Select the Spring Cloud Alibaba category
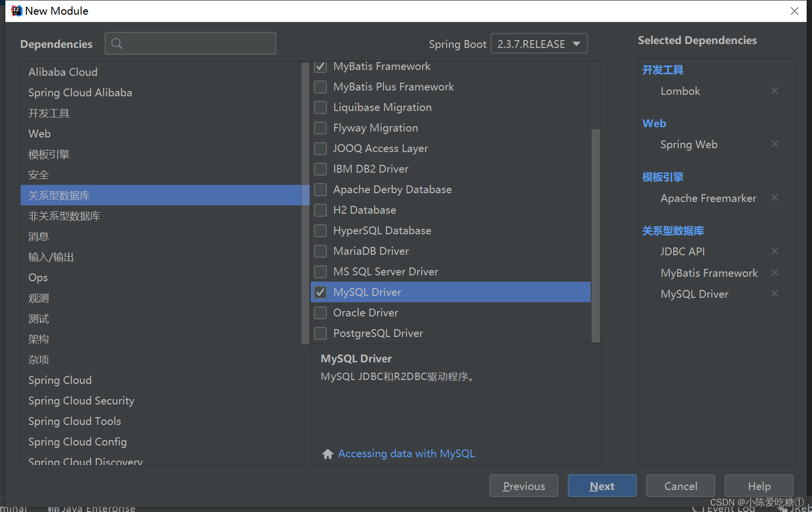812x512 pixels. 161,92
